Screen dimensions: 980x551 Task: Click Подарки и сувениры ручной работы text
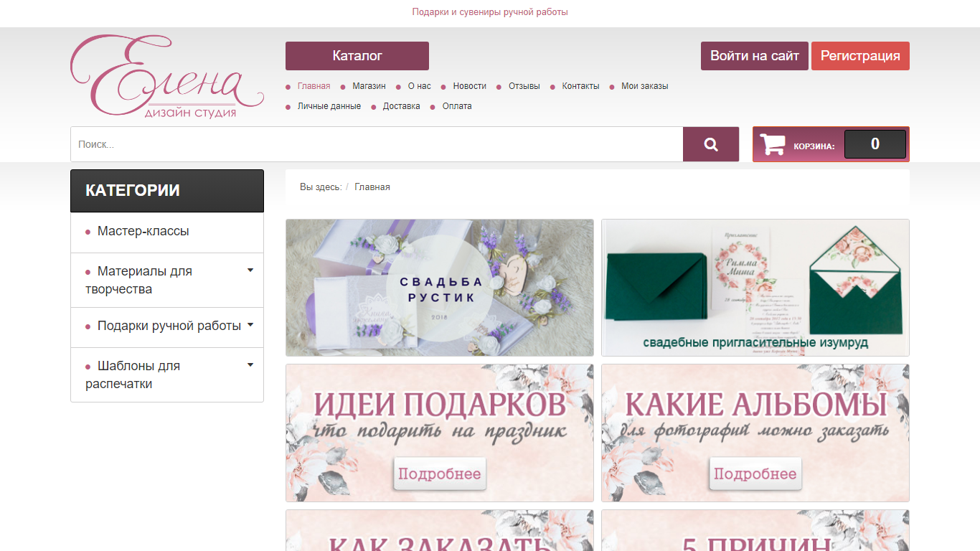490,12
